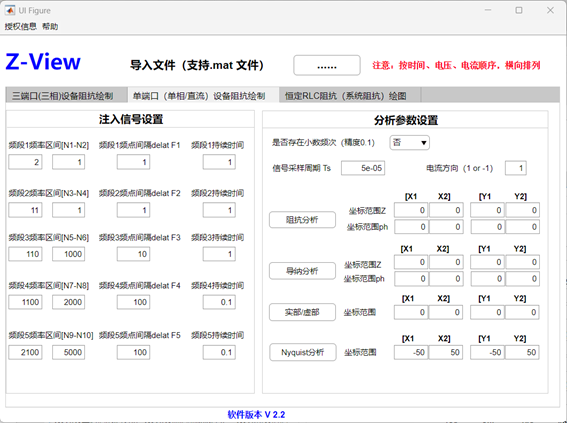
Task: Click 频段4 N7 field with value 1100
Action: [25, 302]
